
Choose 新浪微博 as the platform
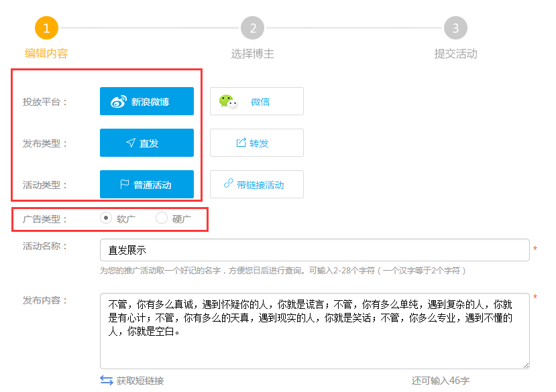(147, 101)
